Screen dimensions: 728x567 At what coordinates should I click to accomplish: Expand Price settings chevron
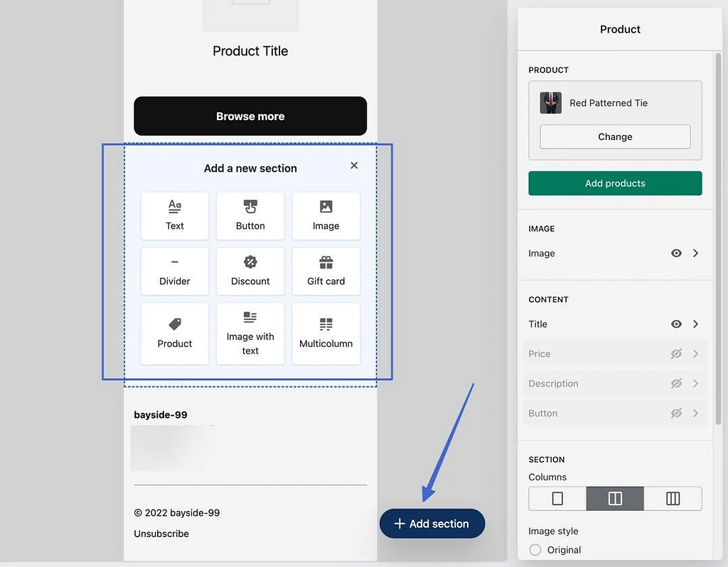695,354
